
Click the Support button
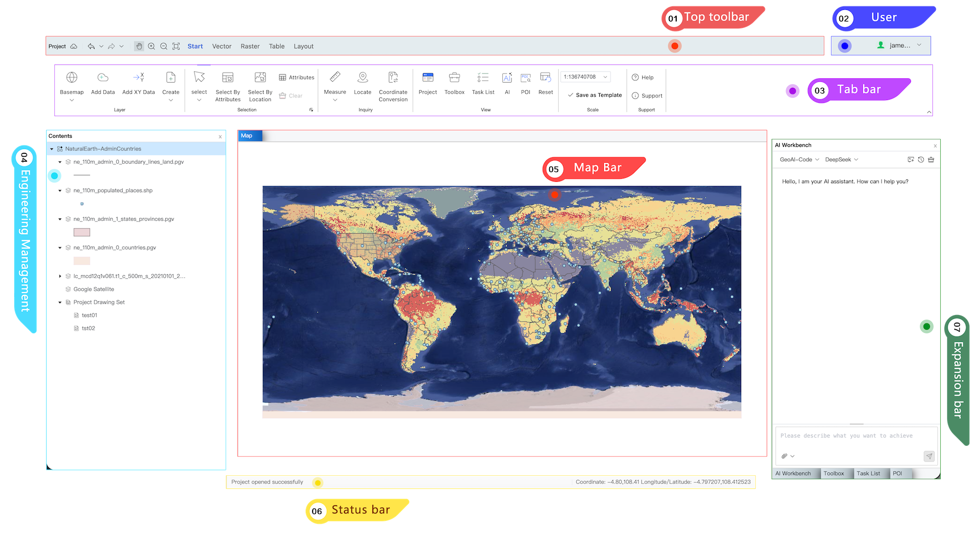(647, 96)
